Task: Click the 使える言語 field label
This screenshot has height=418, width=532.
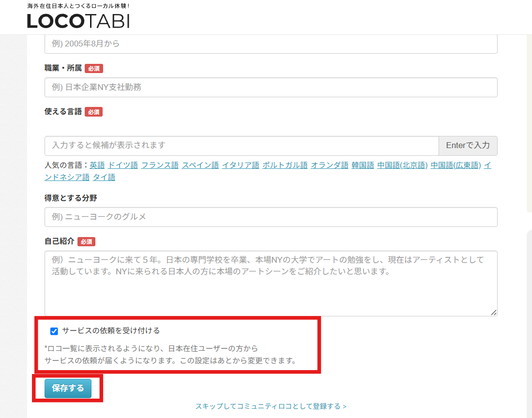Action: click(63, 112)
